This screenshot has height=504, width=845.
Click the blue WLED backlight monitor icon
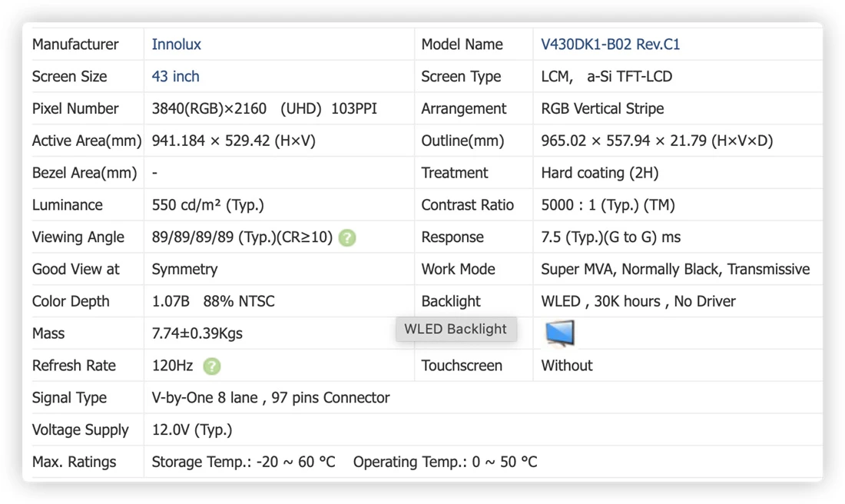tap(560, 333)
